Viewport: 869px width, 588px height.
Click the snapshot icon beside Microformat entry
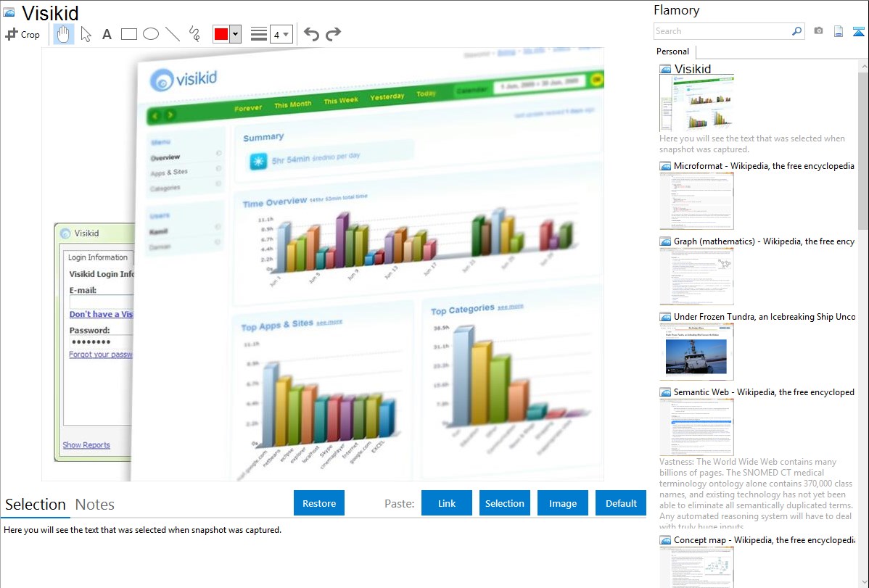pos(665,166)
